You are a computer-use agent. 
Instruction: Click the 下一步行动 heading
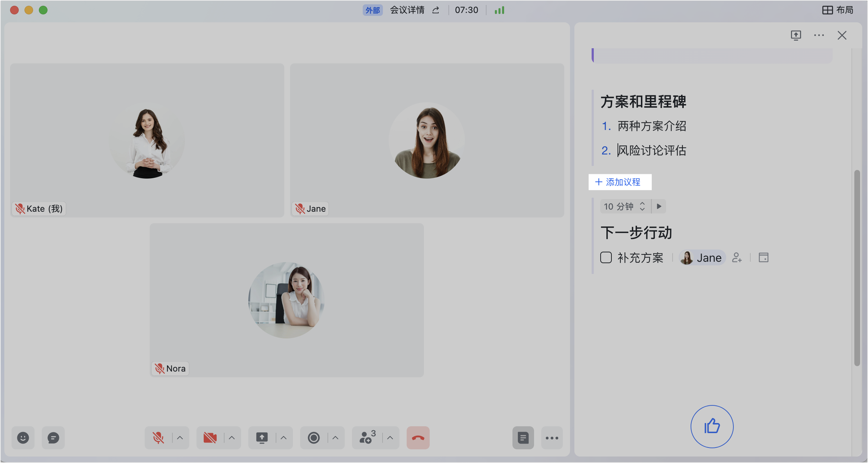[x=636, y=233]
